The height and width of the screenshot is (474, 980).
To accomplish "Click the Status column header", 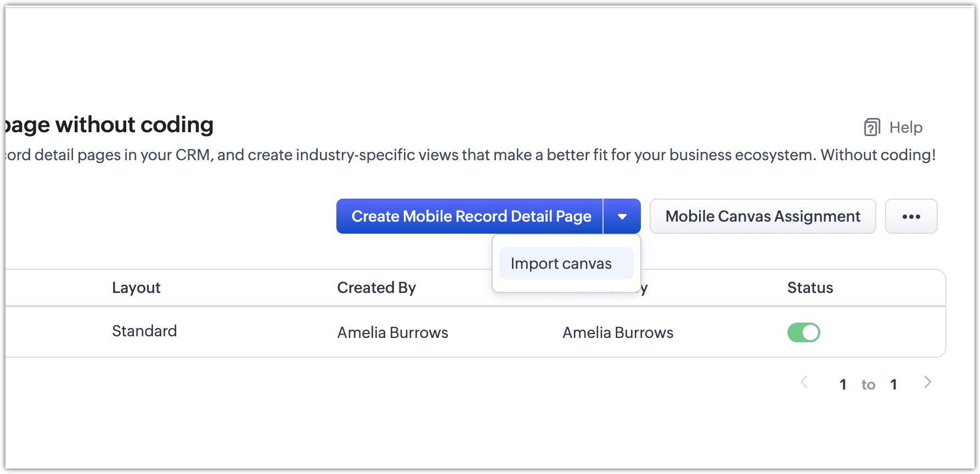I will click(x=810, y=287).
